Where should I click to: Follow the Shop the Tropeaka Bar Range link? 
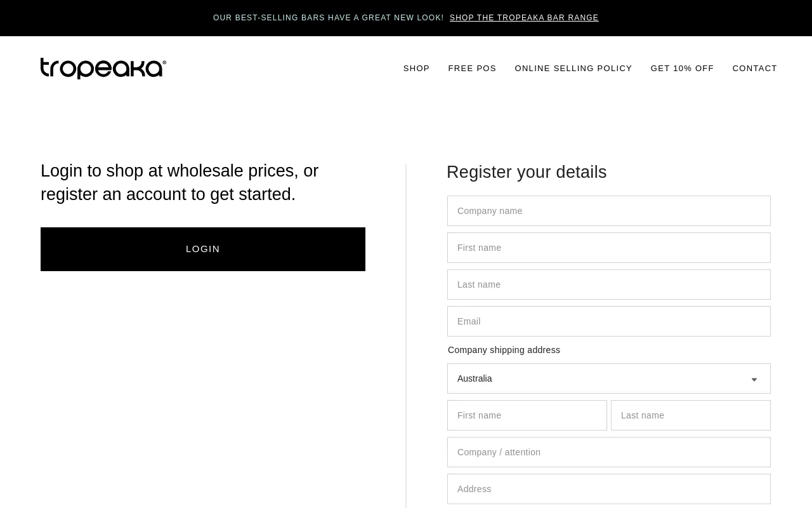point(524,18)
